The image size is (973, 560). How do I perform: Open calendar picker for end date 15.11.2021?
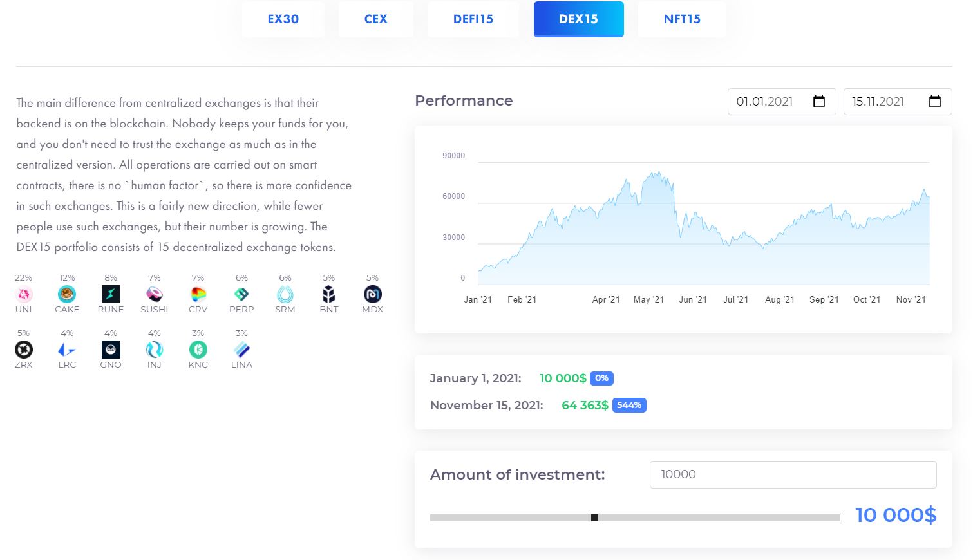[935, 102]
